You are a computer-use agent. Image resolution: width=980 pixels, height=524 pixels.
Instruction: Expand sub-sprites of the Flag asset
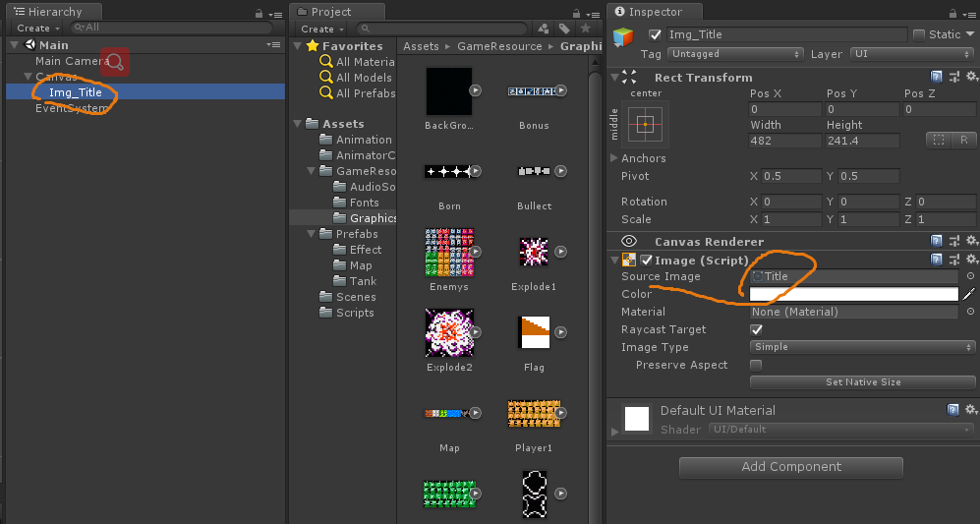point(561,332)
